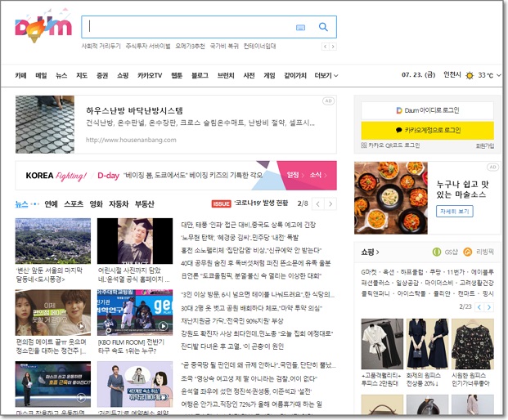Screen dimensions: 508x420
Task: Open the on-screen keyboard icon in search box
Action: point(301,28)
